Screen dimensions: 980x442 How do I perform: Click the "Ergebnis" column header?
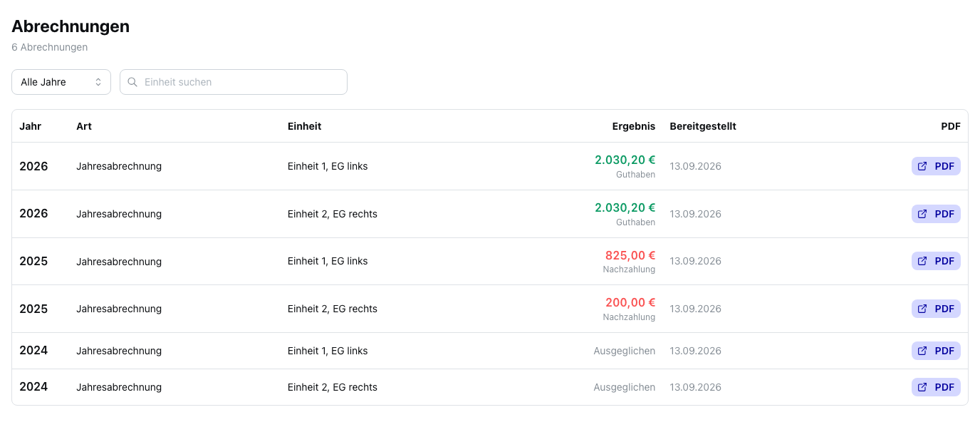(634, 126)
